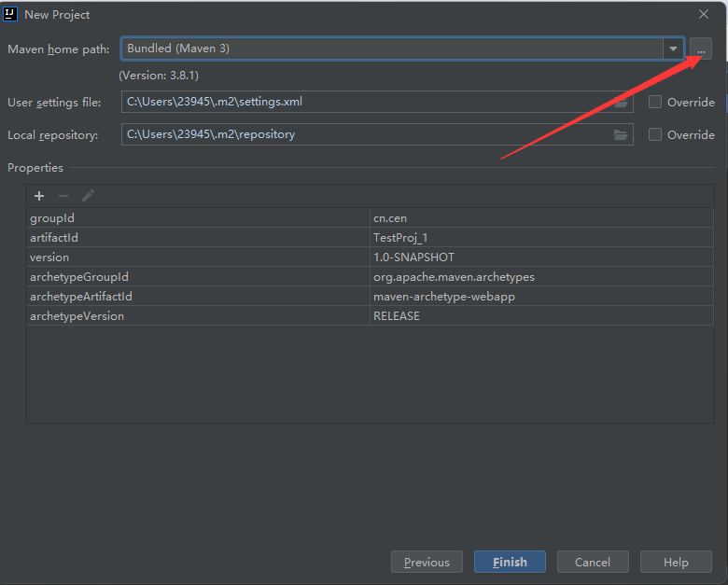Click the TestProj_1 value cell
Viewport: 728px width, 585px height.
point(541,237)
